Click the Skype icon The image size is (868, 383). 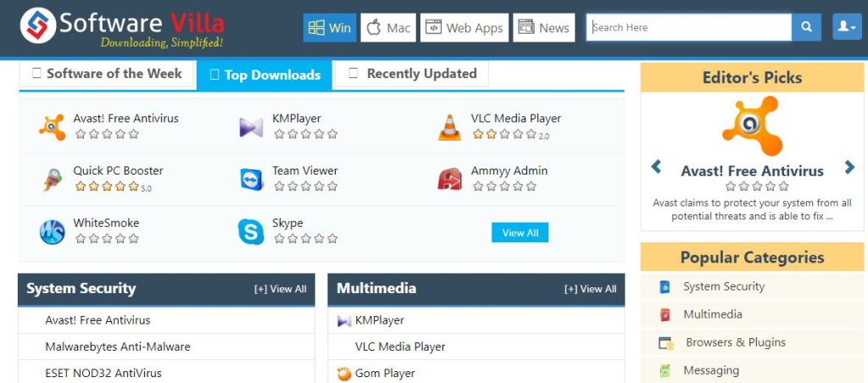(x=251, y=232)
